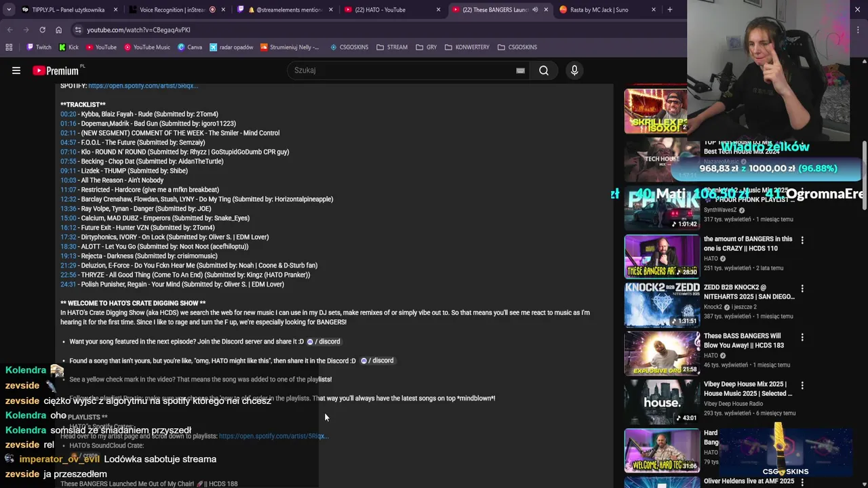Open the tab search dropdown arrow
Screen dimensions: 868x488
click(x=8, y=9)
